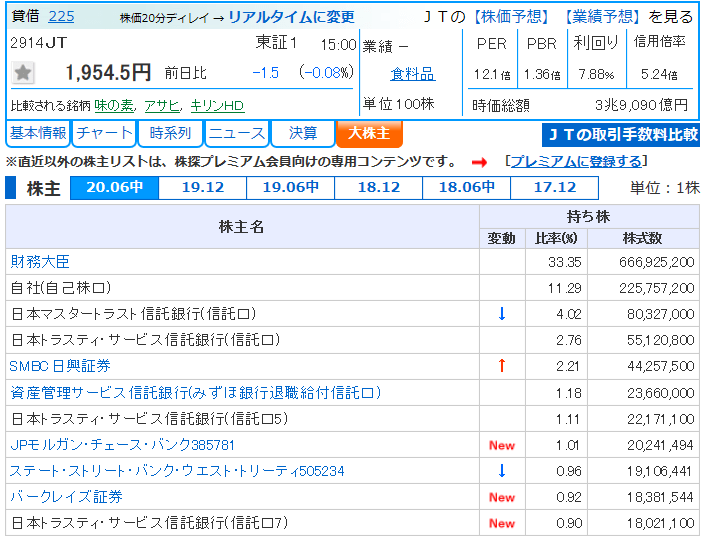Click PER value 12.1倍
The width and height of the screenshot is (705, 541).
[492, 74]
